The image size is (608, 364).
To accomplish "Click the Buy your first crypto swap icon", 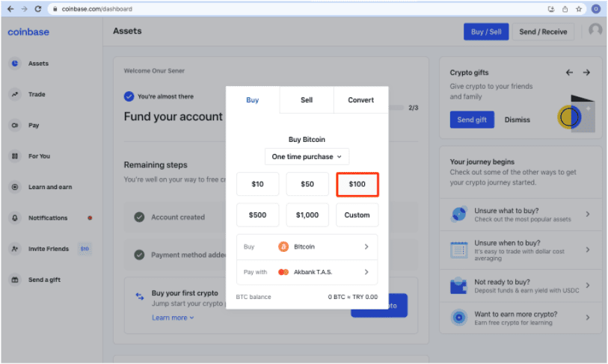I will click(140, 297).
